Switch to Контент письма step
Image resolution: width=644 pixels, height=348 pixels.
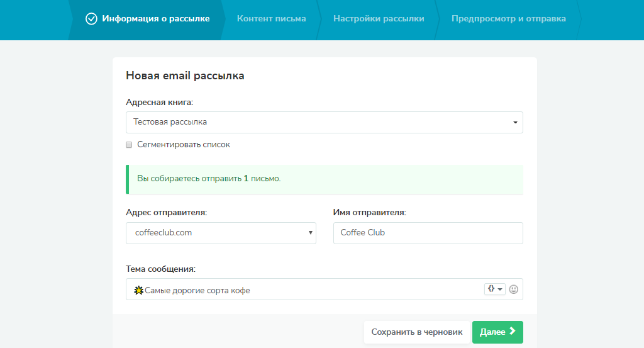271,18
